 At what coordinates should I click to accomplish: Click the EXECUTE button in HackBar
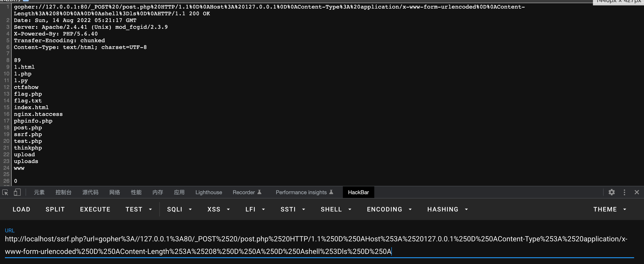point(95,209)
